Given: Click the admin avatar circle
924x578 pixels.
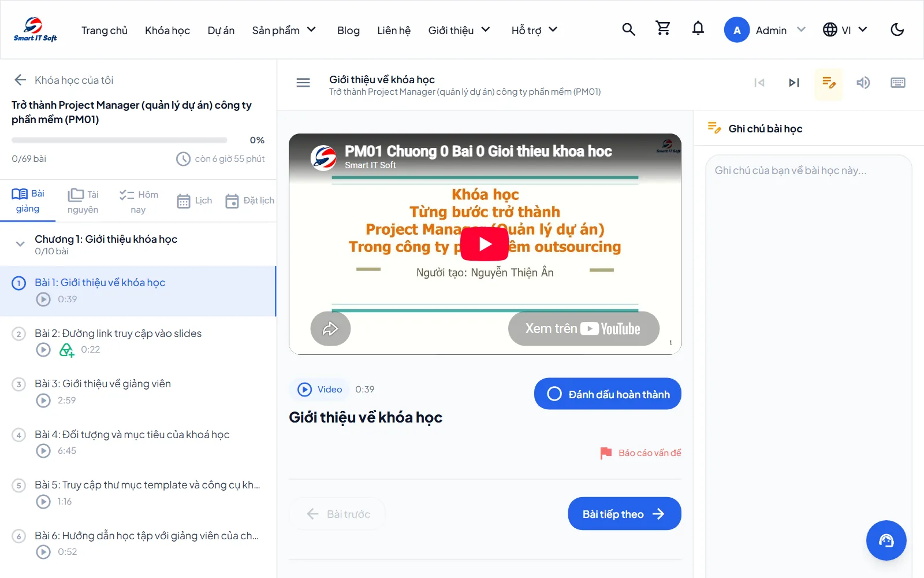Looking at the screenshot, I should pos(737,30).
